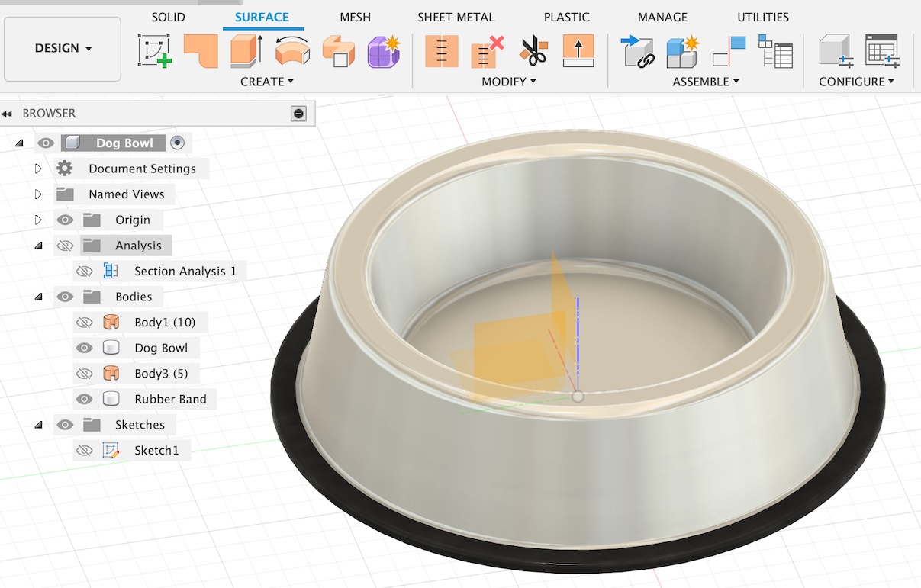The height and width of the screenshot is (588, 921).
Task: Select the Create Sketch tool
Action: (154, 51)
